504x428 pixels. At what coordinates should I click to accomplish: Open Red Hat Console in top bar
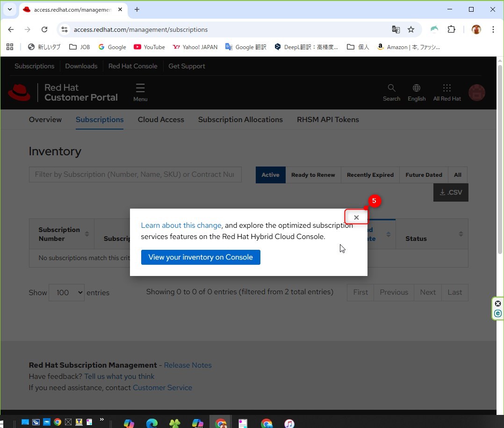pos(133,66)
